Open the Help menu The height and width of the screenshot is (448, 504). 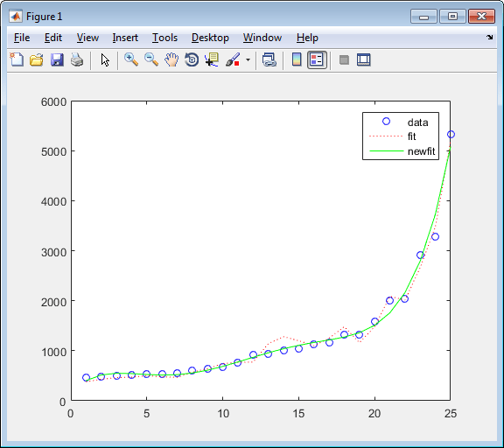click(x=307, y=38)
